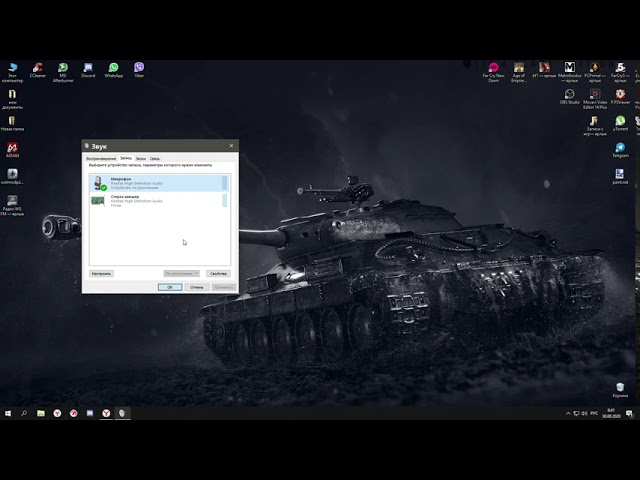Launch OBS Studio from the desktop
The width and height of the screenshot is (640, 480).
click(x=569, y=97)
